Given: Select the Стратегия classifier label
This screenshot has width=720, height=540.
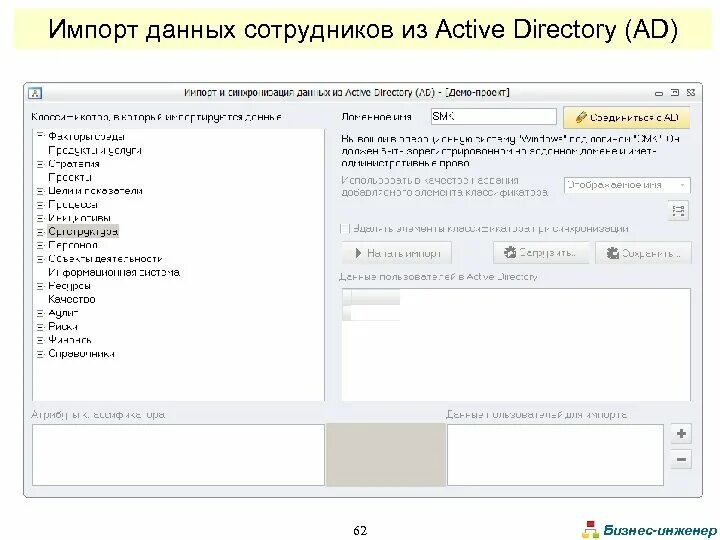Looking at the screenshot, I should pos(73,164).
